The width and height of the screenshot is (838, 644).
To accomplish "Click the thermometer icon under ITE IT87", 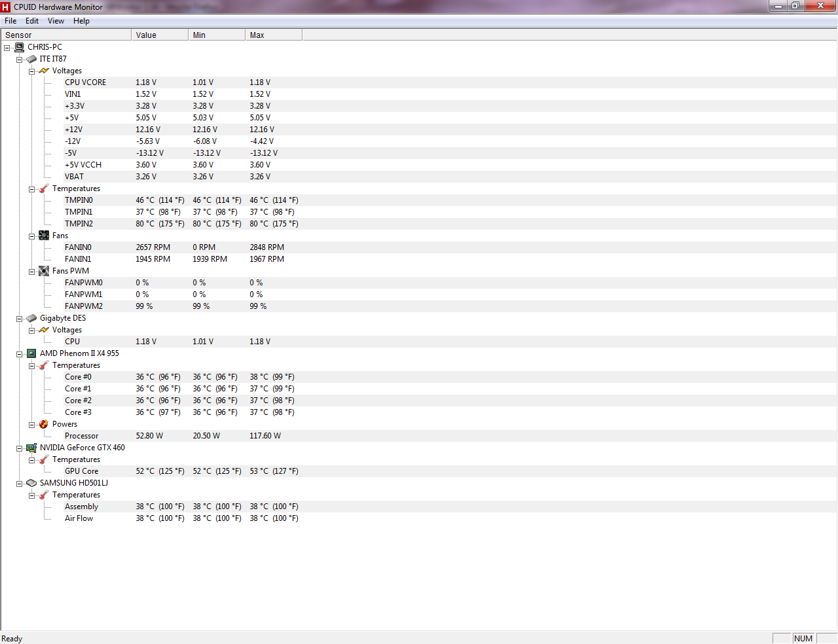I will [44, 188].
